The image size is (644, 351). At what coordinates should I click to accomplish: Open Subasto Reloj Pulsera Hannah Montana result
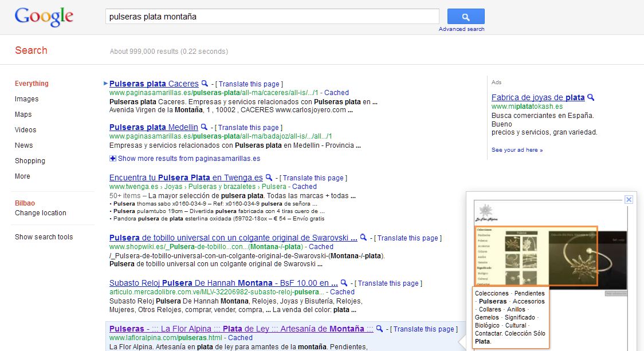pyautogui.click(x=223, y=283)
